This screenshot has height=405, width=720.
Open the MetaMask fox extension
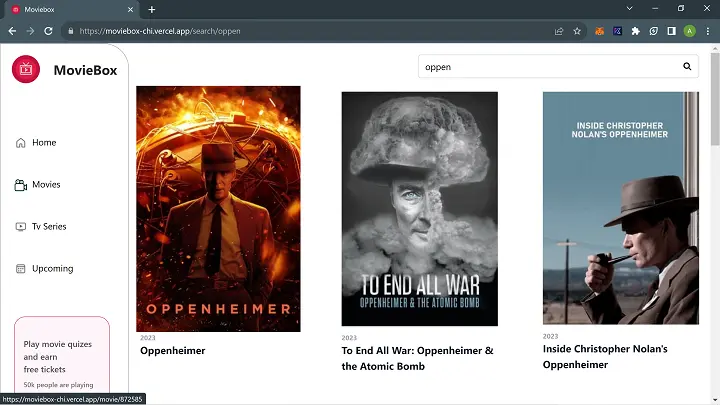(x=599, y=31)
